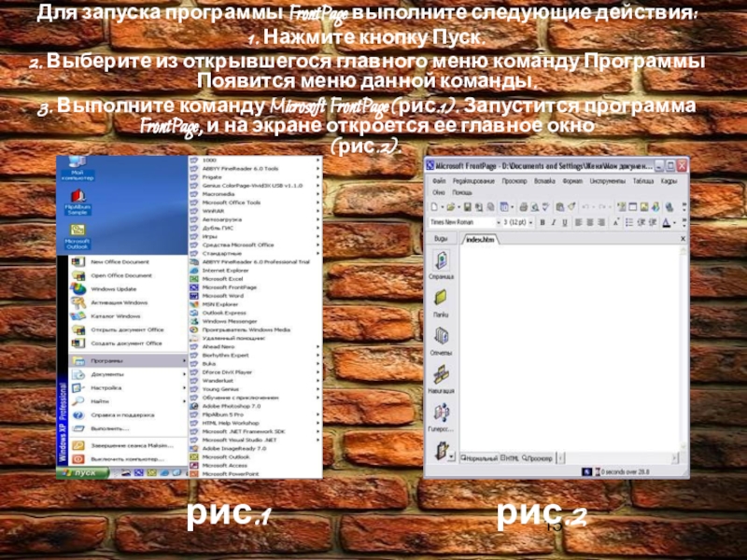Toggle bulleted list in FrontPage toolbar

tap(628, 222)
